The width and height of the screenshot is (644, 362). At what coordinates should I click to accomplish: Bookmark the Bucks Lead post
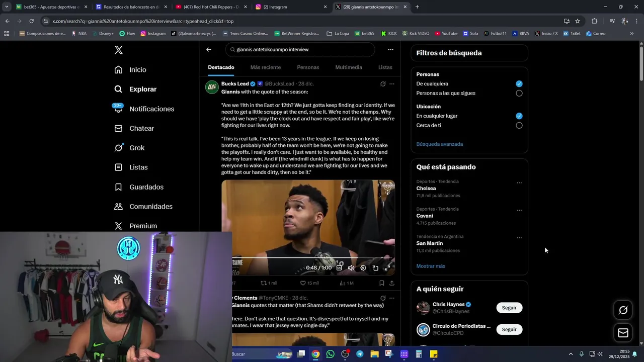point(382,283)
